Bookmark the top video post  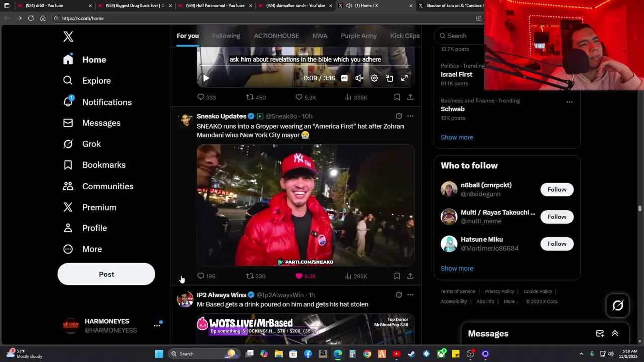(x=397, y=97)
